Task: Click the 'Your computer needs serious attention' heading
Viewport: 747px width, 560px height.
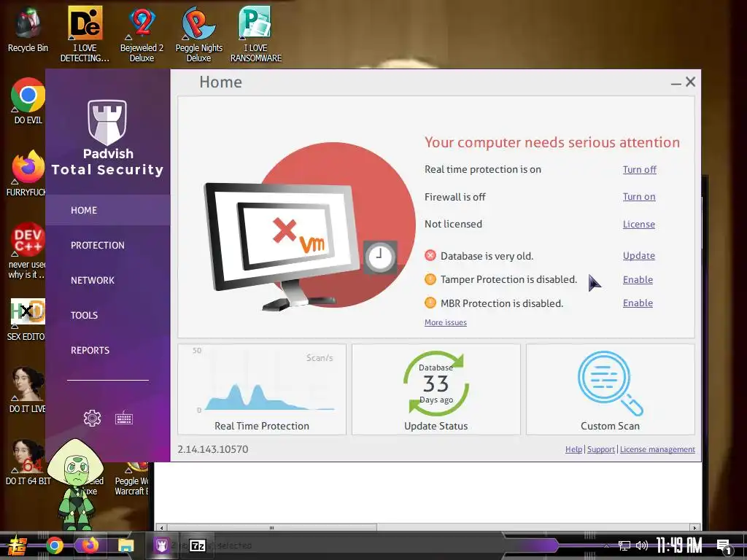Action: coord(552,142)
